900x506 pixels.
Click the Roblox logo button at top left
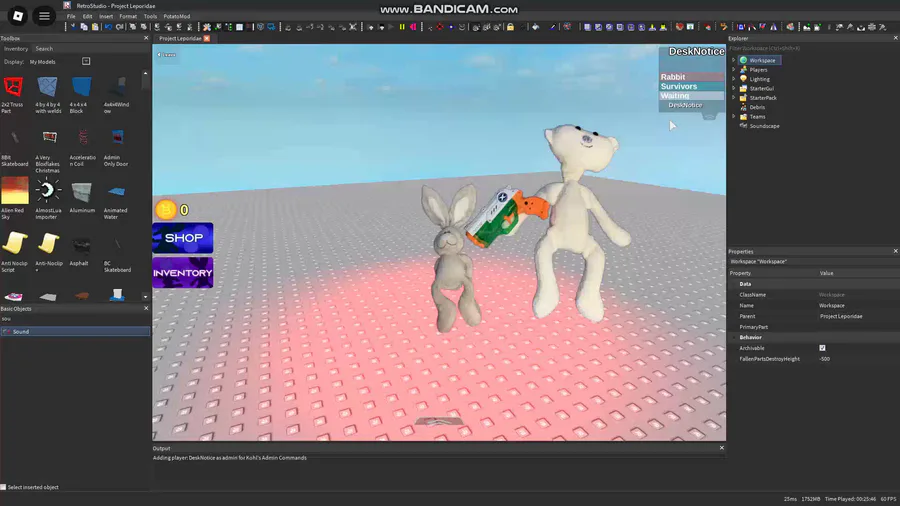pos(18,16)
